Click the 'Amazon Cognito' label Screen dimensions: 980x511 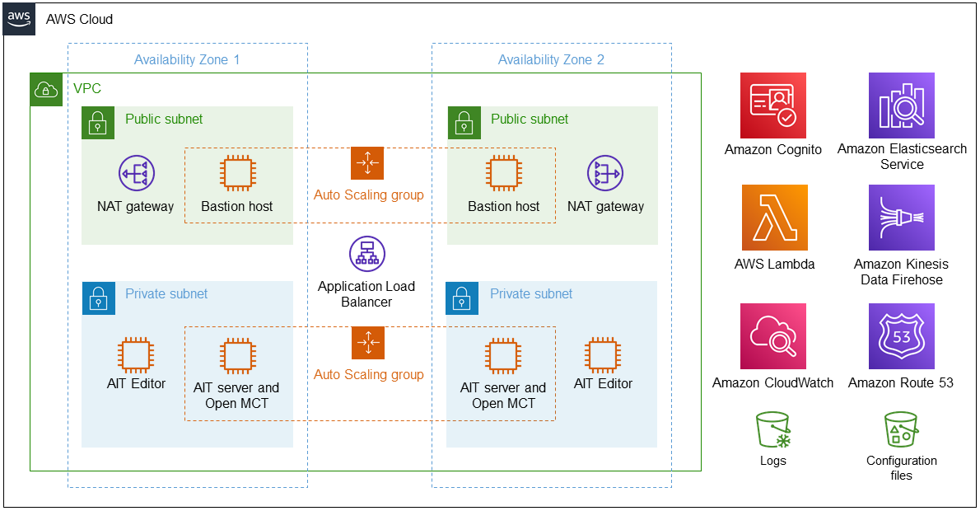click(x=773, y=149)
